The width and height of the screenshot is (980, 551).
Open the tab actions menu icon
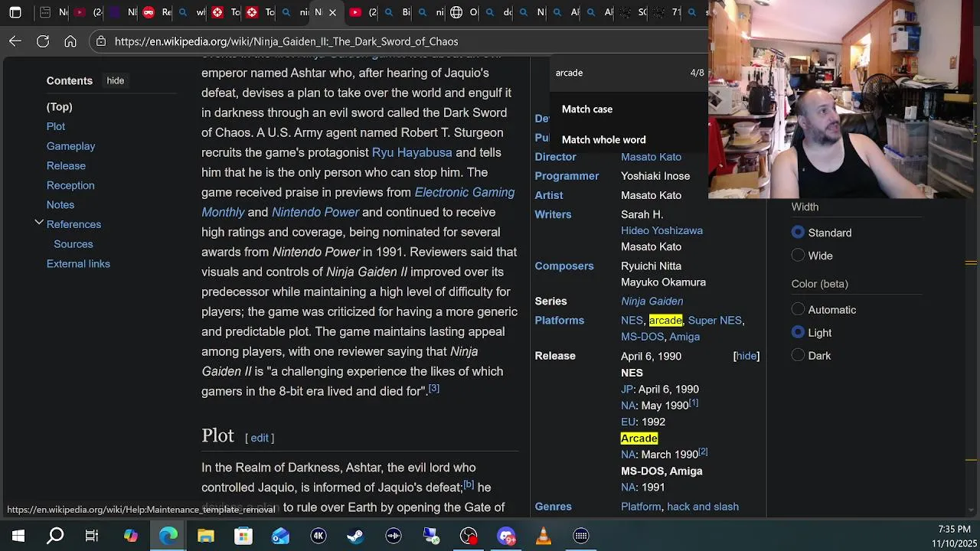tap(15, 12)
